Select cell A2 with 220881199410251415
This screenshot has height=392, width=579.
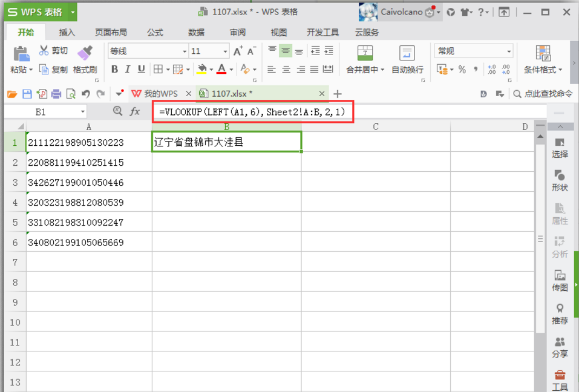coord(89,162)
